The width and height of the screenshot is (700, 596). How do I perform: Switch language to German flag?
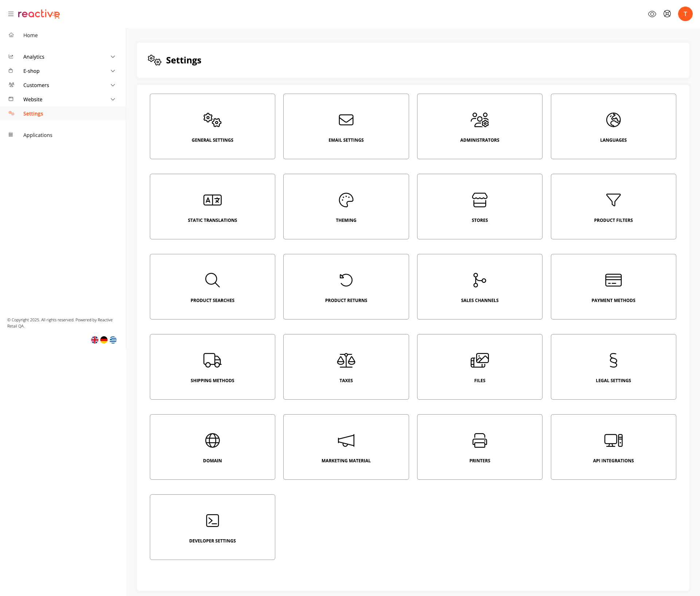(x=104, y=340)
